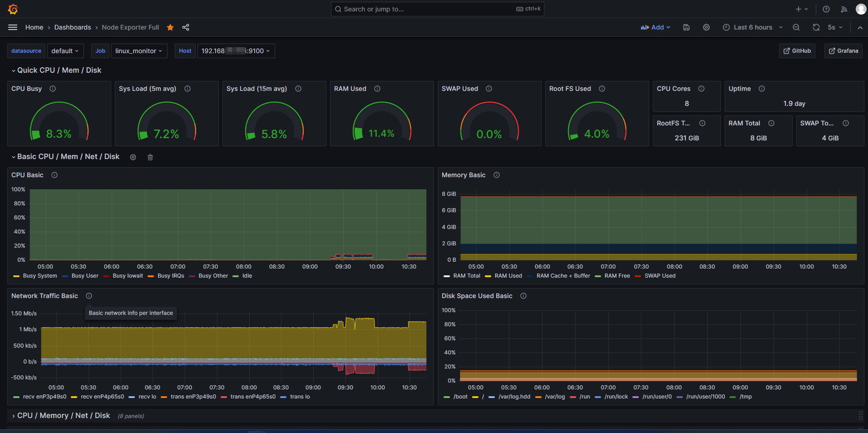868x433 pixels.
Task: Star the Node Exporter Full dashboard
Action: [170, 27]
